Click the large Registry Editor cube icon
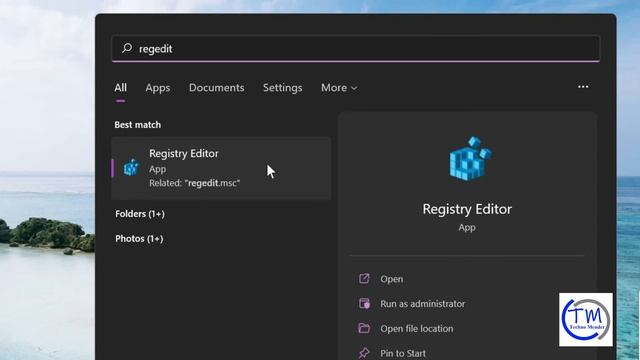640x360 pixels. 470,158
